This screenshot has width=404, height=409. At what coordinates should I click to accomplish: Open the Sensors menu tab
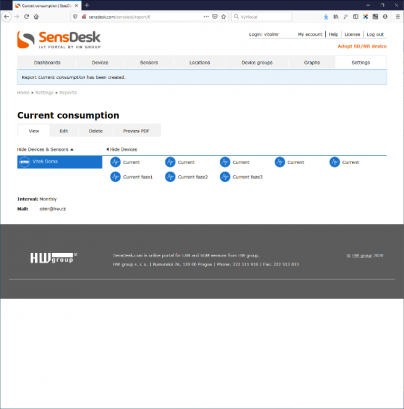pos(149,62)
